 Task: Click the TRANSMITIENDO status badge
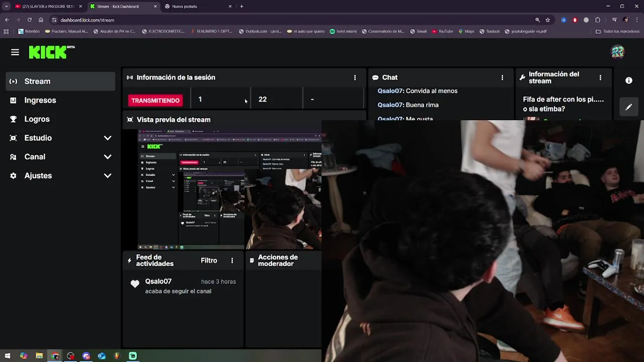tap(155, 101)
